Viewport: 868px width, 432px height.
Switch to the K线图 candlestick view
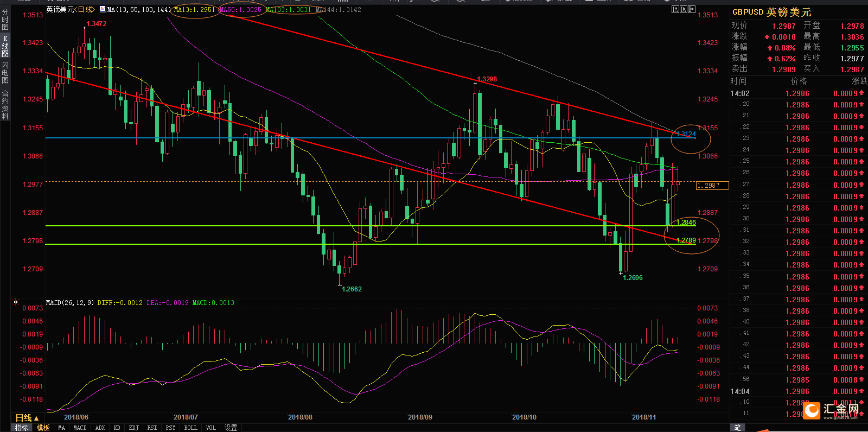(x=5, y=47)
